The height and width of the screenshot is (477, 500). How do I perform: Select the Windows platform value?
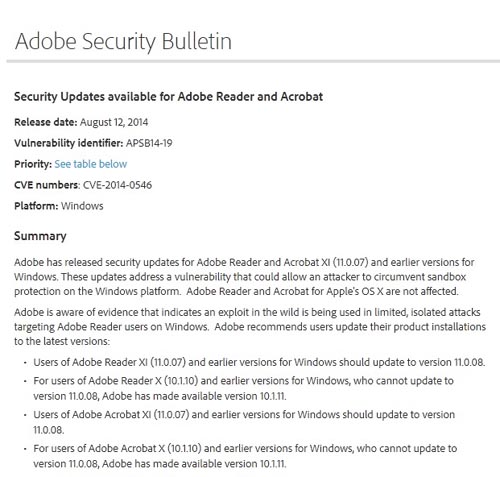point(82,206)
